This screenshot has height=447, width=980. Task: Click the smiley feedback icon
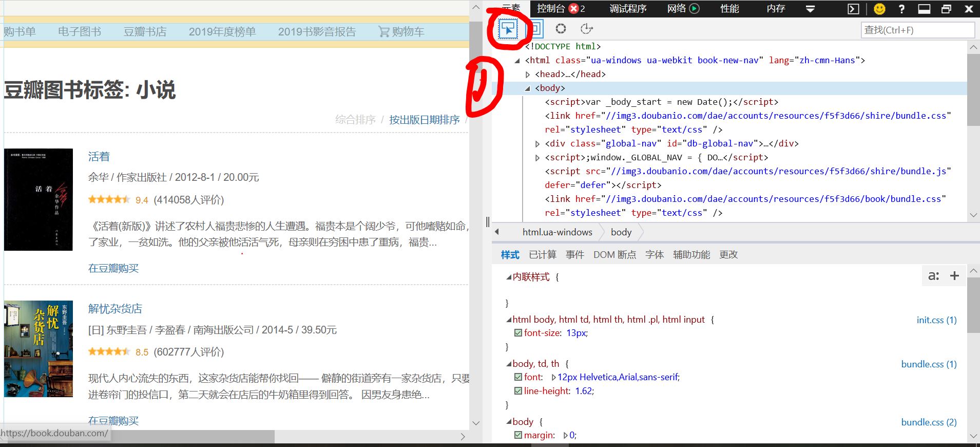pyautogui.click(x=879, y=9)
